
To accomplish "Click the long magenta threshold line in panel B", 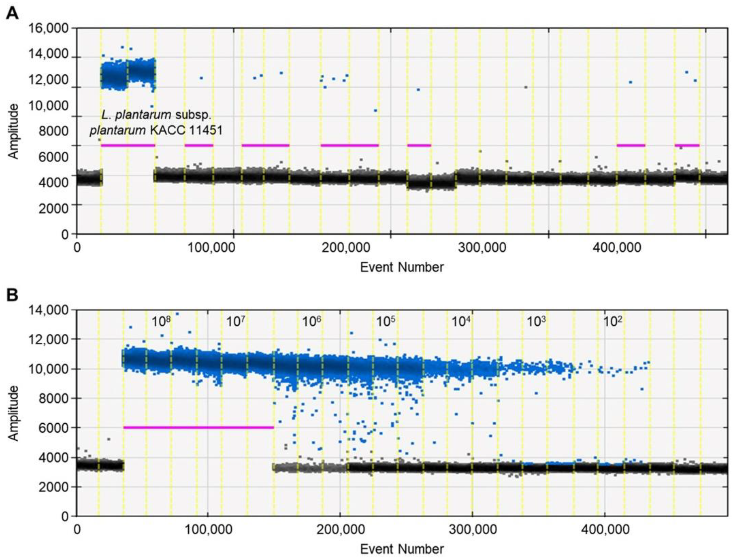I will pyautogui.click(x=198, y=427).
